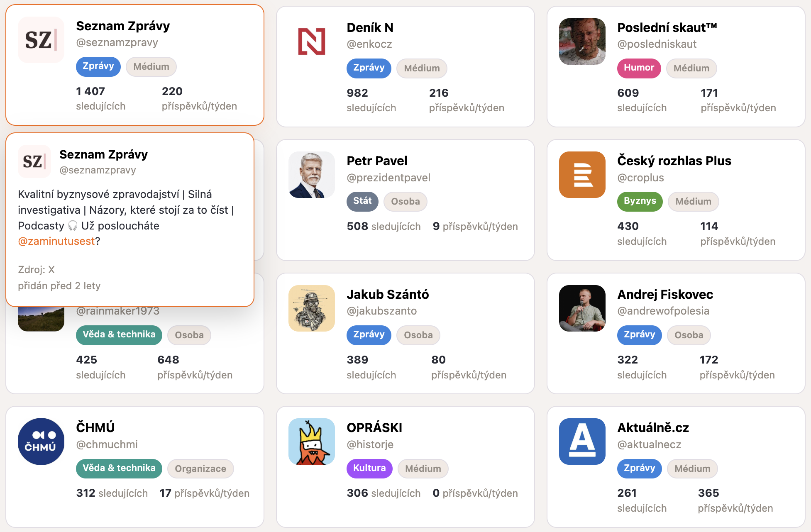Open Petr Pavel's portrait avatar
The width and height of the screenshot is (811, 532).
click(312, 175)
